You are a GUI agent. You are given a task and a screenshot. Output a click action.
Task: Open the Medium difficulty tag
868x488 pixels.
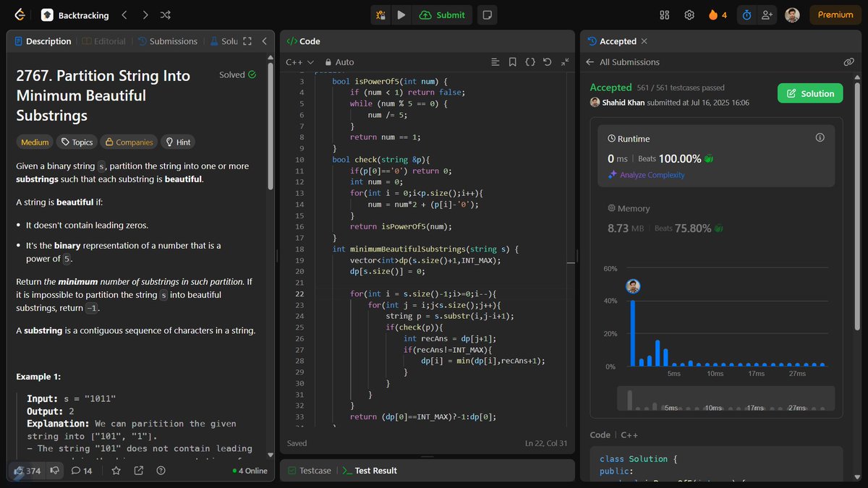tap(35, 142)
